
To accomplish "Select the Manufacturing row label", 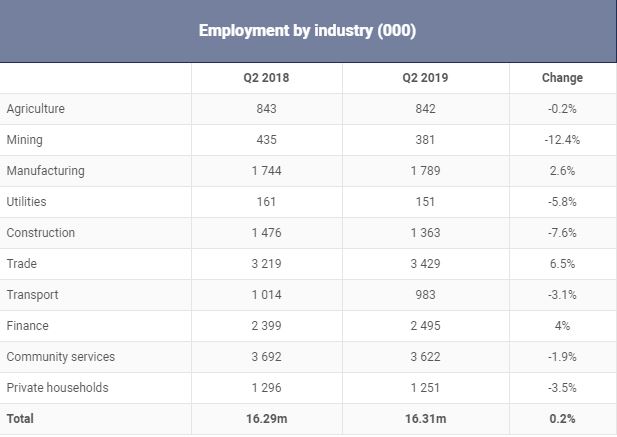I will (45, 171).
